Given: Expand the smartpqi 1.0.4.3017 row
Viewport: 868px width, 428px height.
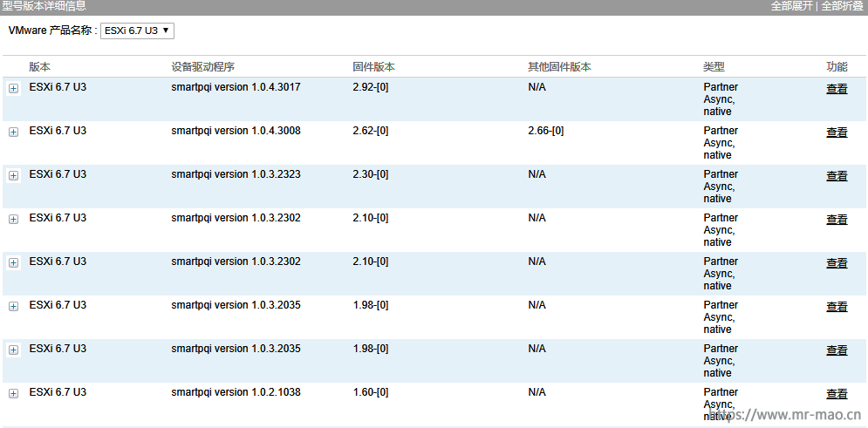Looking at the screenshot, I should point(13,88).
